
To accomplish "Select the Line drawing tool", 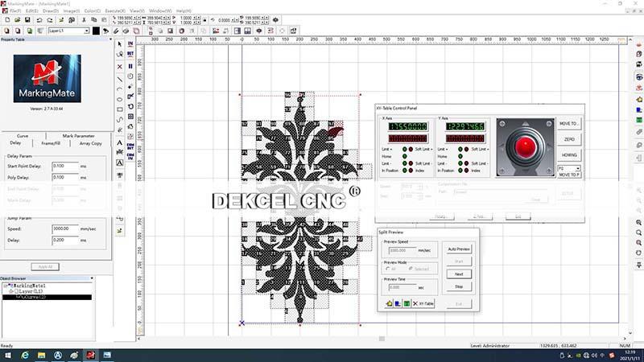I will coord(119,79).
